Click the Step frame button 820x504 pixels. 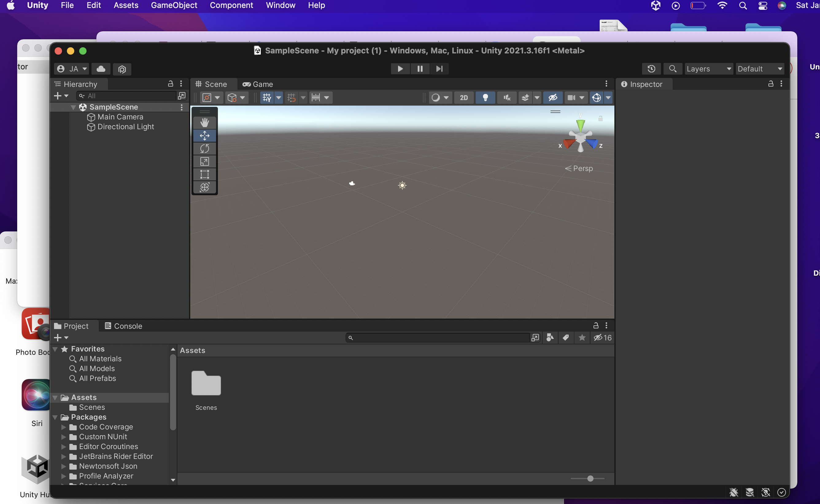pos(439,69)
